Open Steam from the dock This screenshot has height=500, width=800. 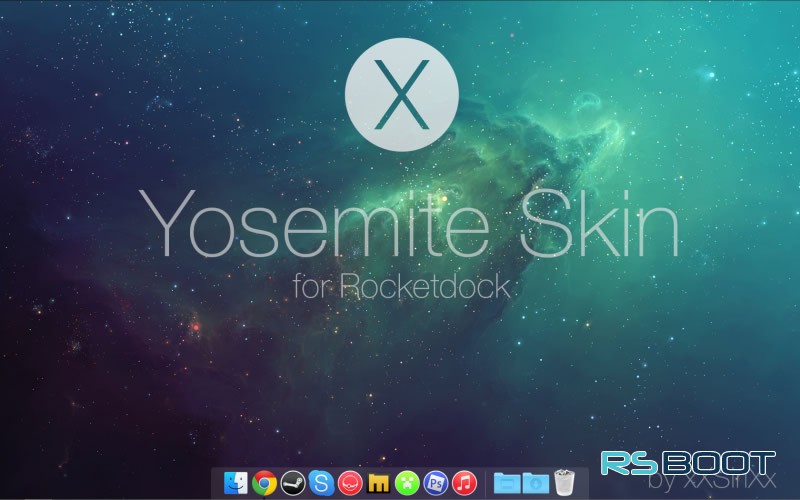click(x=293, y=483)
